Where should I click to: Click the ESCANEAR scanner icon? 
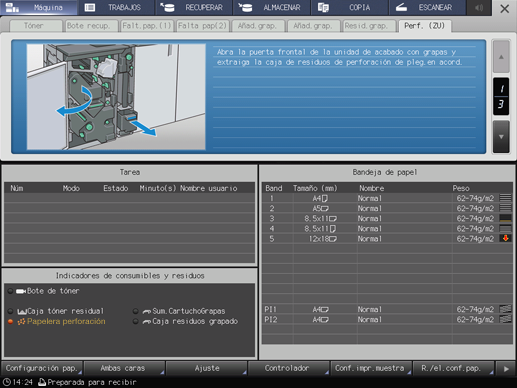pos(401,7)
